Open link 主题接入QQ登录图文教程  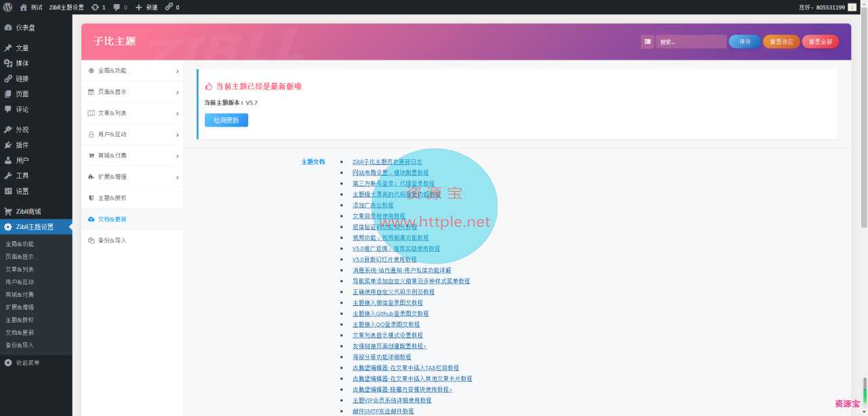click(x=386, y=325)
